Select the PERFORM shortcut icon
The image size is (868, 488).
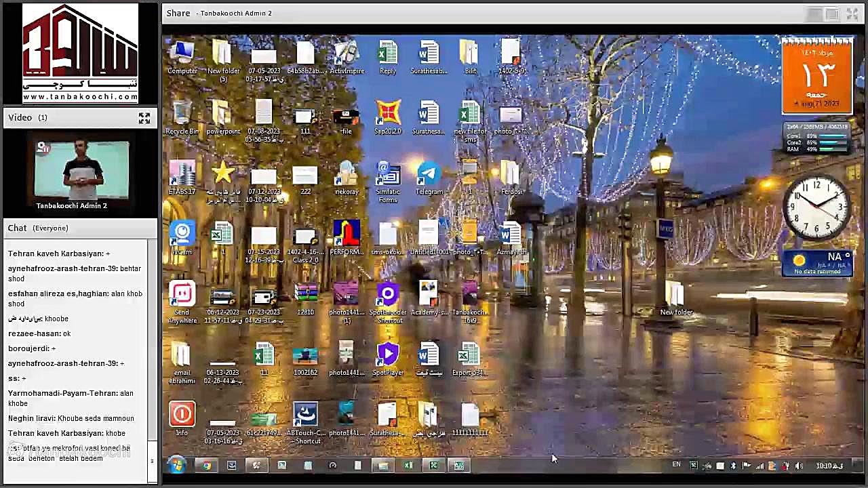[347, 239]
